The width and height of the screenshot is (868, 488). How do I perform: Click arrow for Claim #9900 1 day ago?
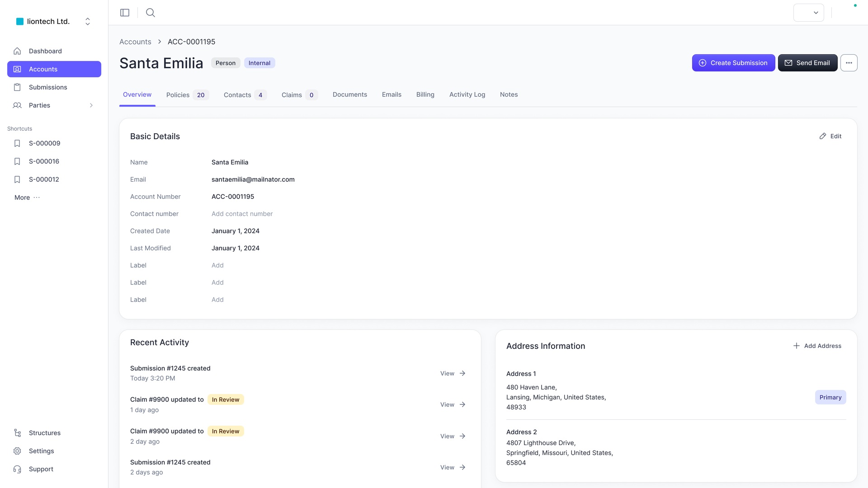(462, 404)
